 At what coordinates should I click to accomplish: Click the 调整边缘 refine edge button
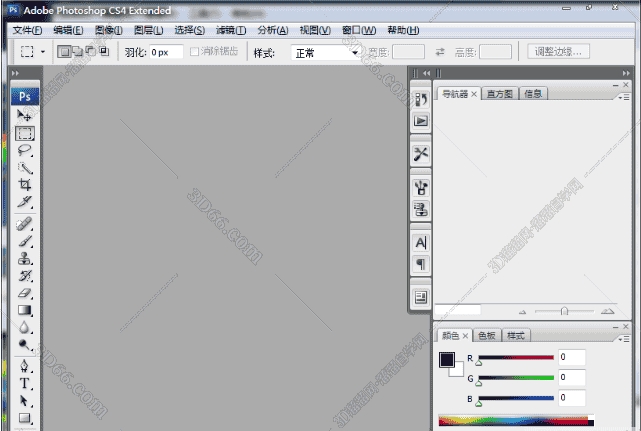(x=561, y=51)
